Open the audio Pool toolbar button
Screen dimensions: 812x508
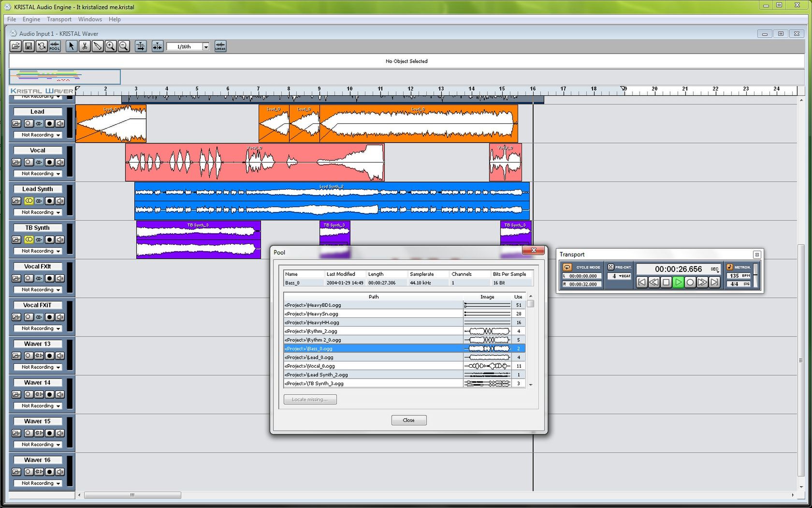[55, 46]
